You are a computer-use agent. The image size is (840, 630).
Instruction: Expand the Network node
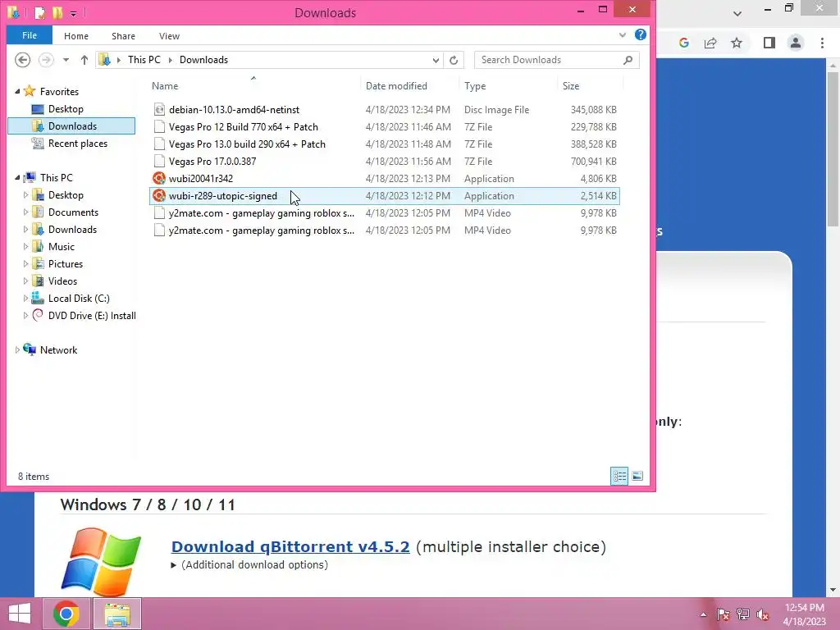[x=17, y=349]
